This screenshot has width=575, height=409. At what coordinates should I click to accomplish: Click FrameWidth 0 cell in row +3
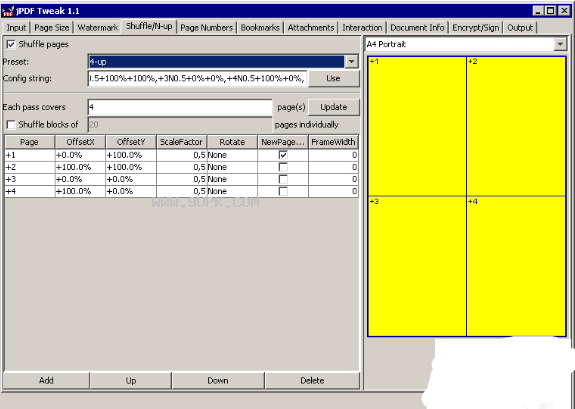point(333,179)
